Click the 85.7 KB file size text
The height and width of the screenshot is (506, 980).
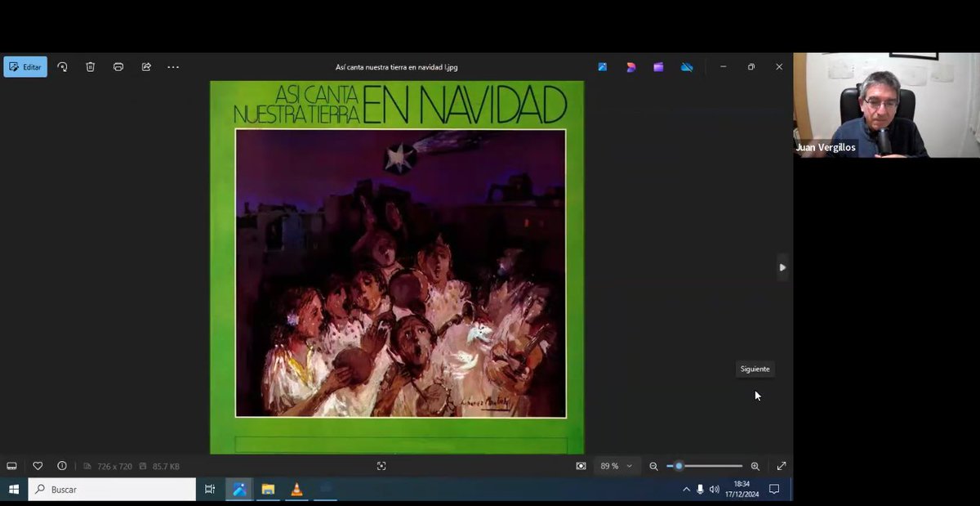pyautogui.click(x=166, y=466)
